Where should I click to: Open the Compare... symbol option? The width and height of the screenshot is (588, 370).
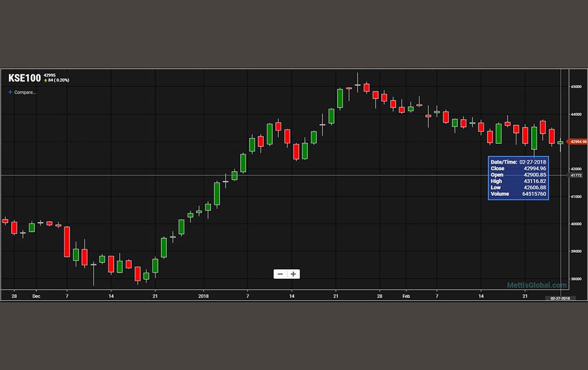[25, 92]
